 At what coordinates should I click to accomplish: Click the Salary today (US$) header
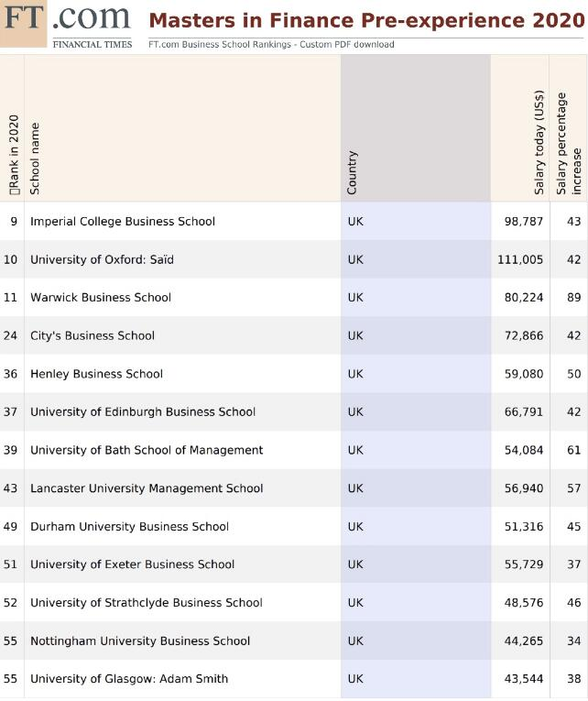tap(539, 142)
